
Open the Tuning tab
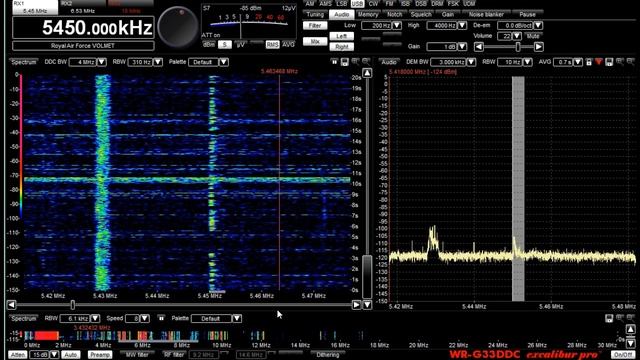315,14
